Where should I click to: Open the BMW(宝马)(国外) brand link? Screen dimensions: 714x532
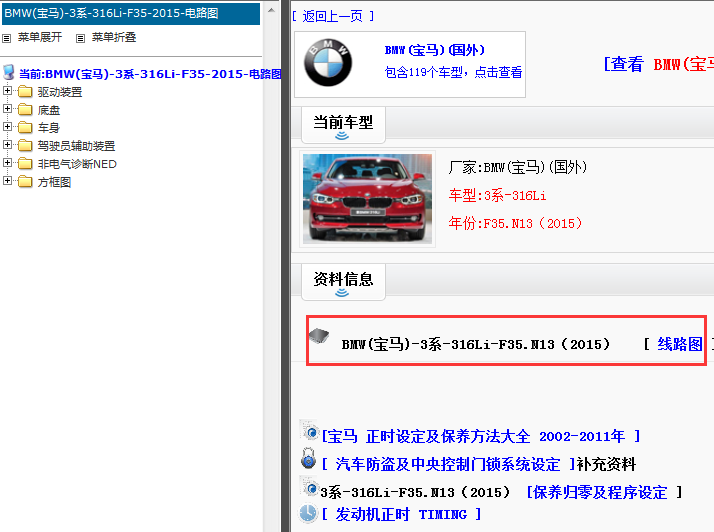pos(435,50)
